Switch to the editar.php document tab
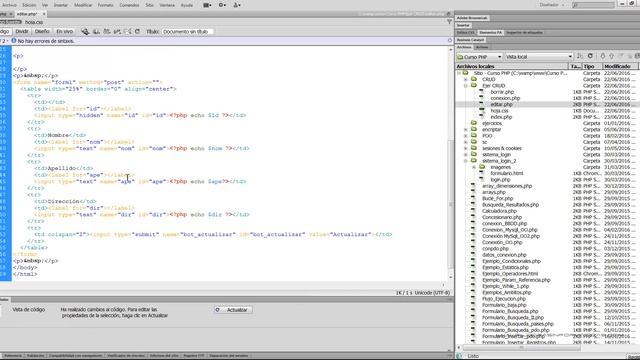This screenshot has height=360, width=640. [x=27, y=14]
